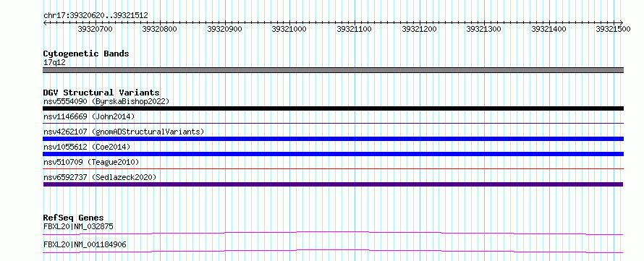Select the thin purple nsv1146669 variant line

[333, 123]
